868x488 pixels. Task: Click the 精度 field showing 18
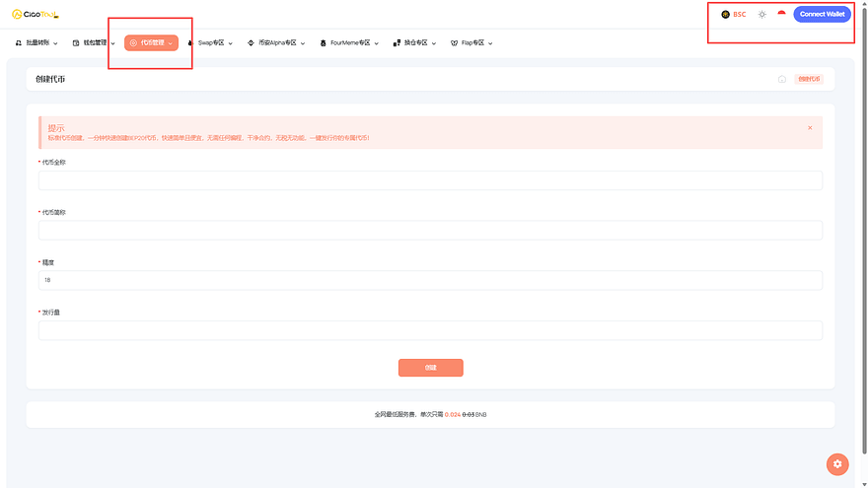tap(430, 280)
